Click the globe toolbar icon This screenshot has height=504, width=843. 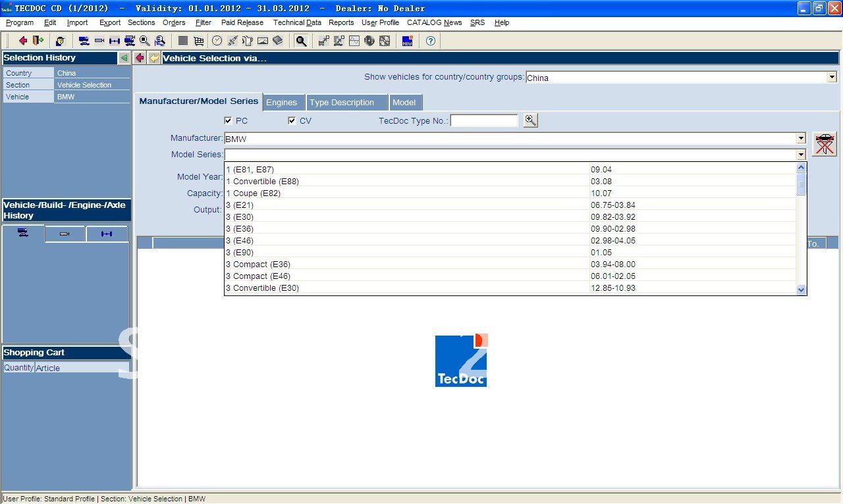pyautogui.click(x=369, y=41)
